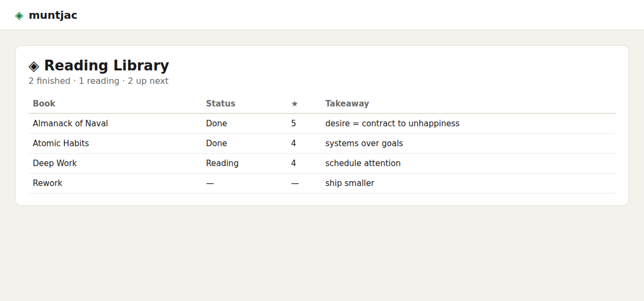Select the 'schedule attention' takeaway text
The height and width of the screenshot is (301, 644).
[363, 163]
